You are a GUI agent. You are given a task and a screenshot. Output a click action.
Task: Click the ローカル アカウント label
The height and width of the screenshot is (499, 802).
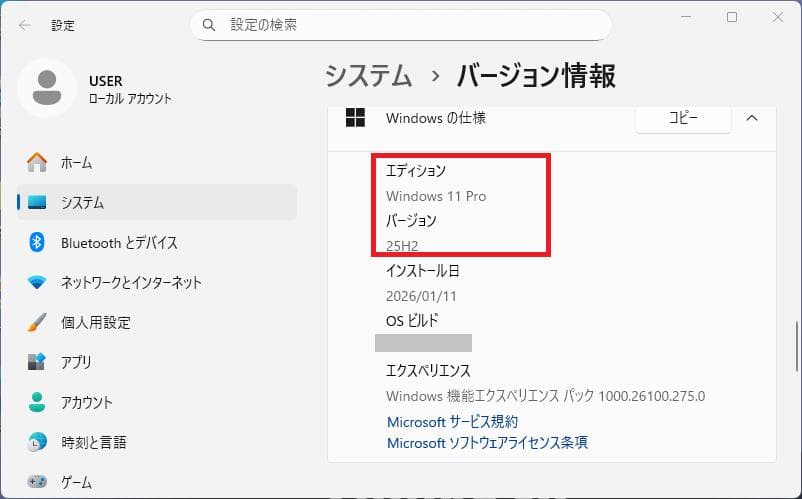point(130,98)
